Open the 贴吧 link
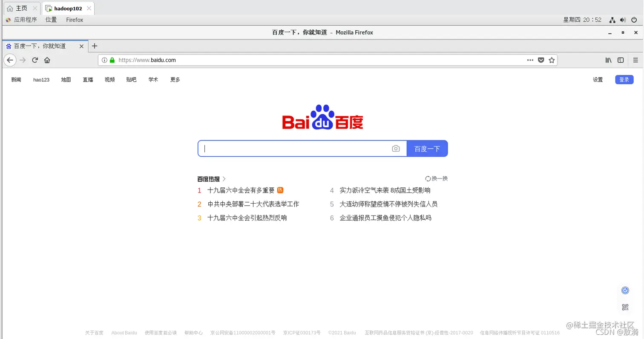This screenshot has height=339, width=644. coord(132,80)
